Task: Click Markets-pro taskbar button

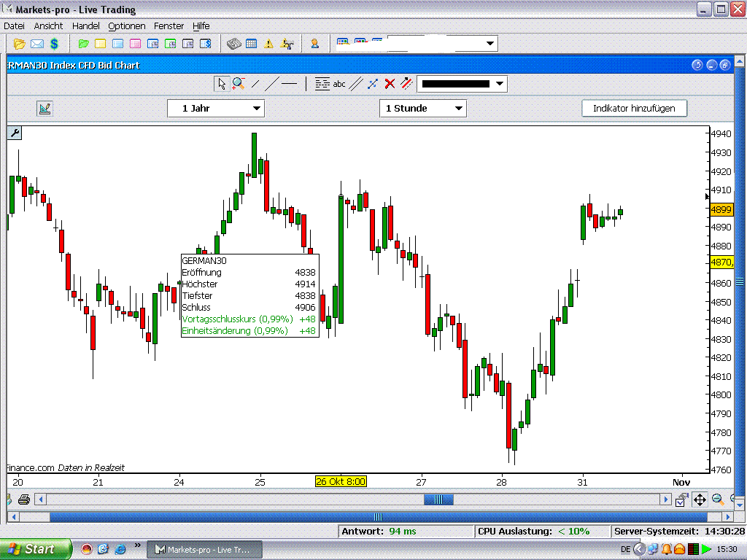Action: (204, 550)
